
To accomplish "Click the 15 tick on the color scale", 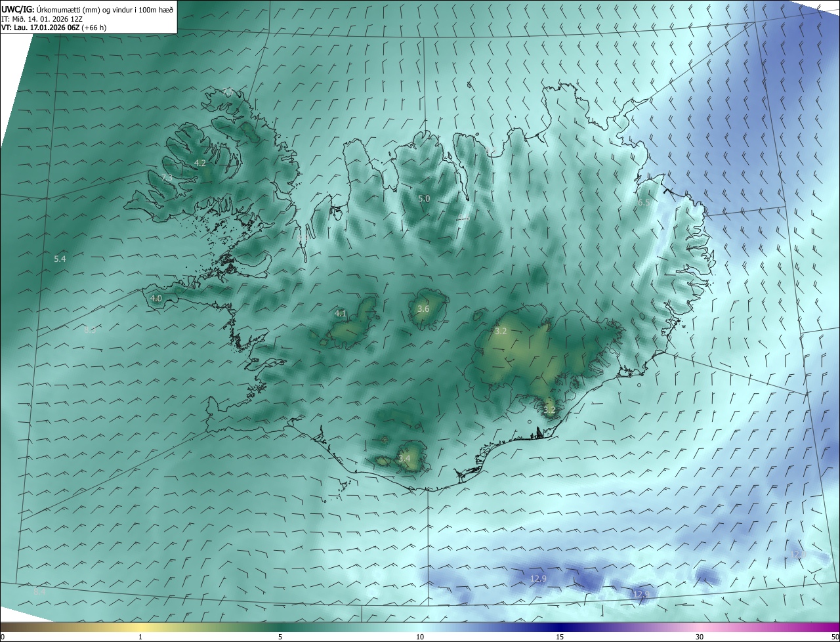I will tap(560, 637).
